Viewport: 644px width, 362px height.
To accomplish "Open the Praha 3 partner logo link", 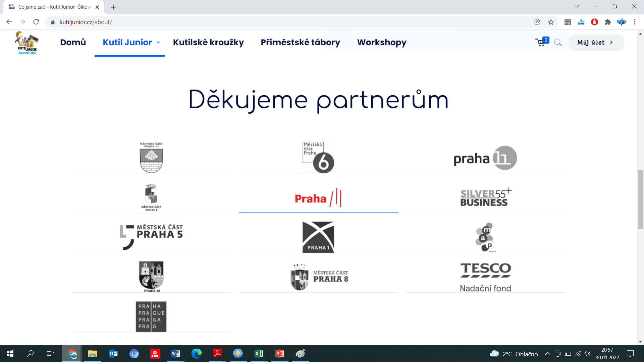I will [x=318, y=198].
